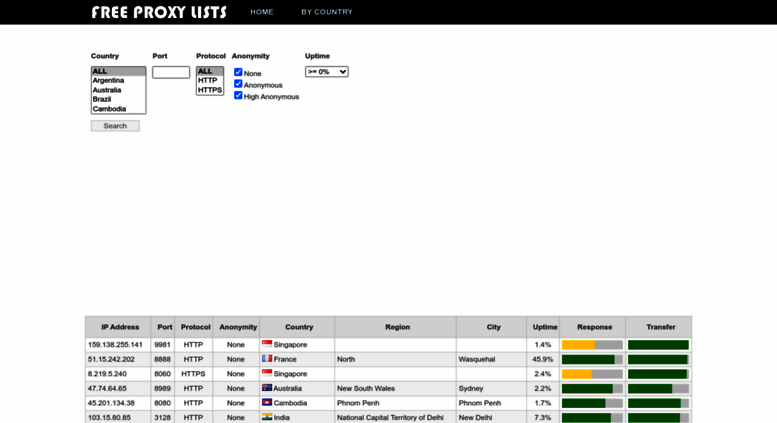Click the yellow response bar for 8.219.5.240

click(x=577, y=374)
